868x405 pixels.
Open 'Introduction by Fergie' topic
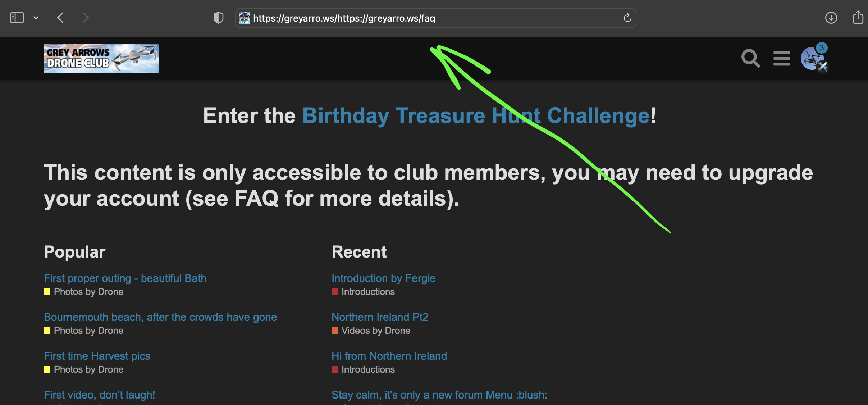[383, 278]
